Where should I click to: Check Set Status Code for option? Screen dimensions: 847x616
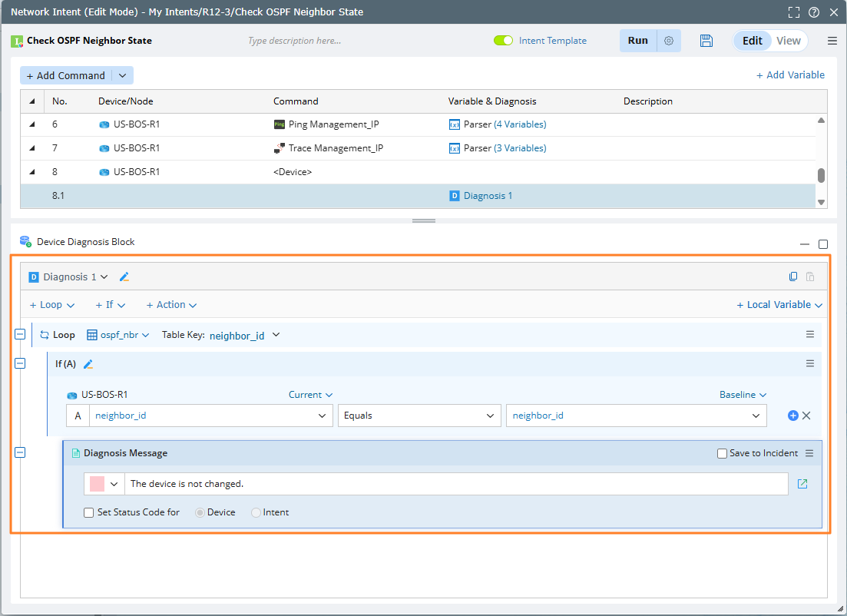(88, 512)
